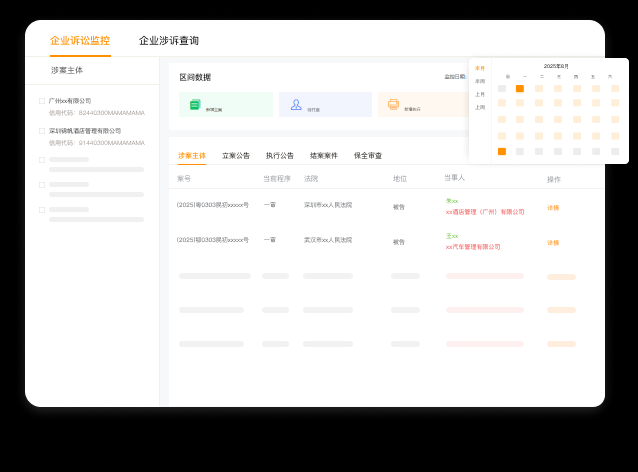
Task: Open the 结案案件 tab
Action: coord(324,156)
